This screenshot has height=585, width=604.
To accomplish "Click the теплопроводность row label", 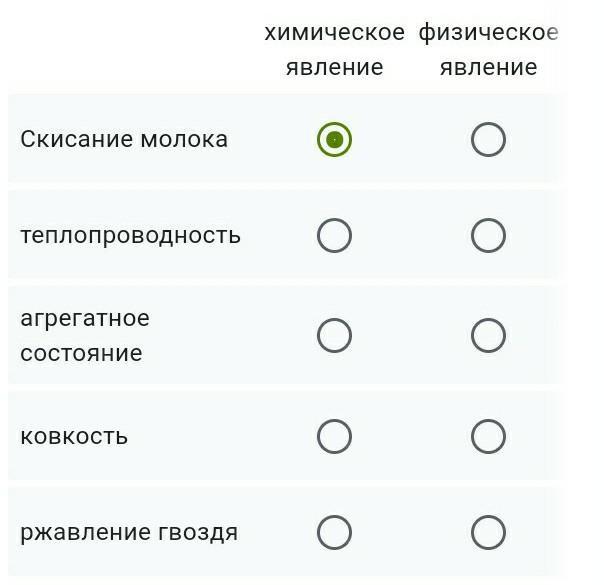I will (x=131, y=235).
